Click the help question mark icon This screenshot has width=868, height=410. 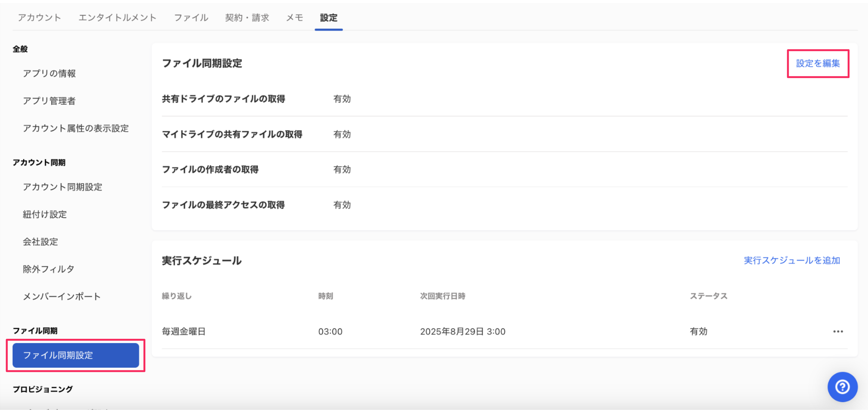click(x=842, y=386)
